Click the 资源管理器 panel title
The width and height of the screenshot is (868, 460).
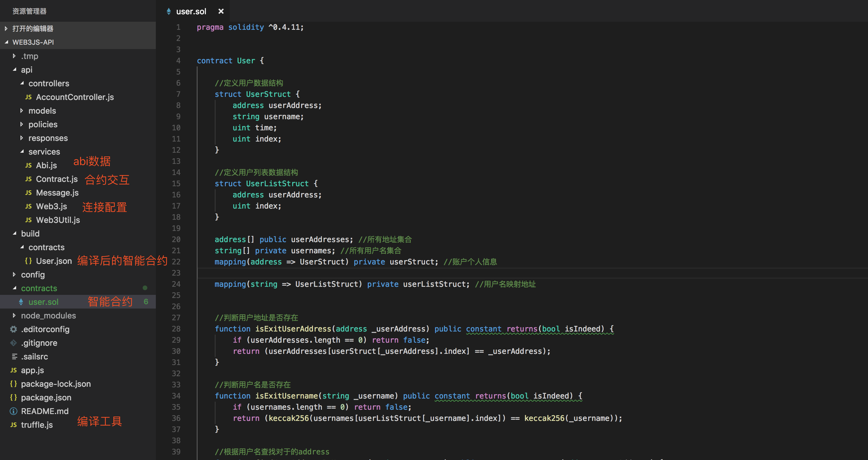click(29, 11)
